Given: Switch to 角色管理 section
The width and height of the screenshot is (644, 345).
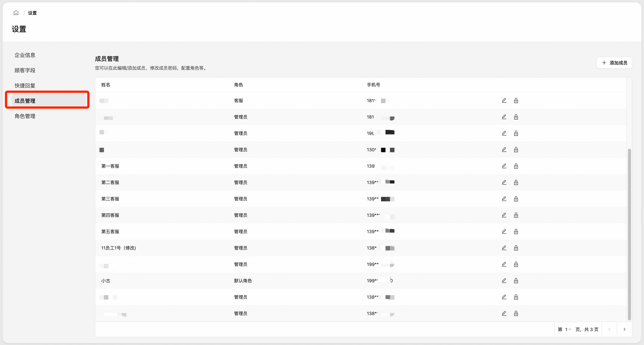Looking at the screenshot, I should (25, 116).
